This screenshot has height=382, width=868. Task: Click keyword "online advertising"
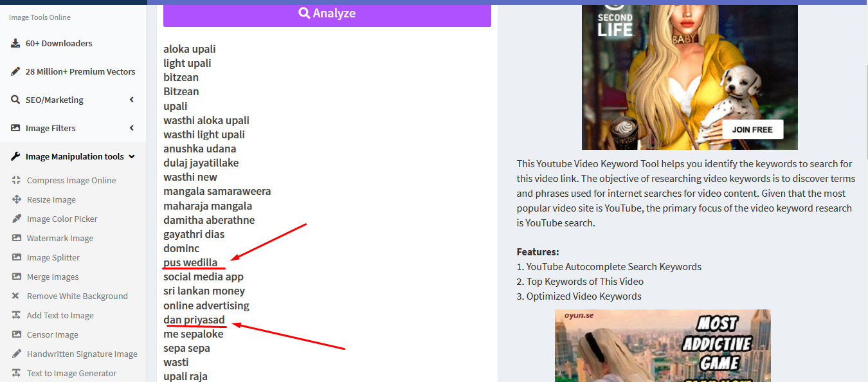point(206,305)
